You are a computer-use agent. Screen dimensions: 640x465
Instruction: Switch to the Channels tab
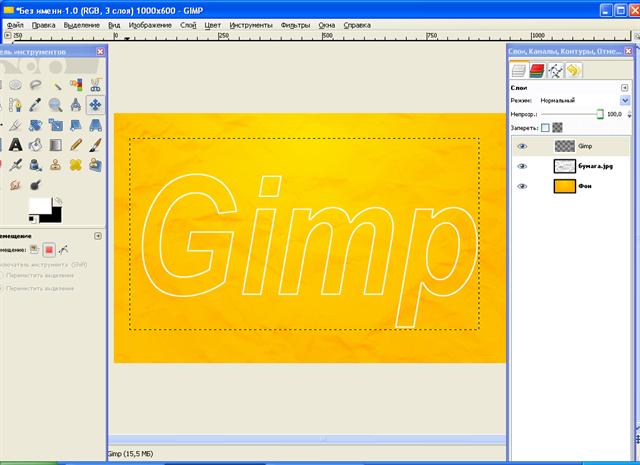click(537, 71)
